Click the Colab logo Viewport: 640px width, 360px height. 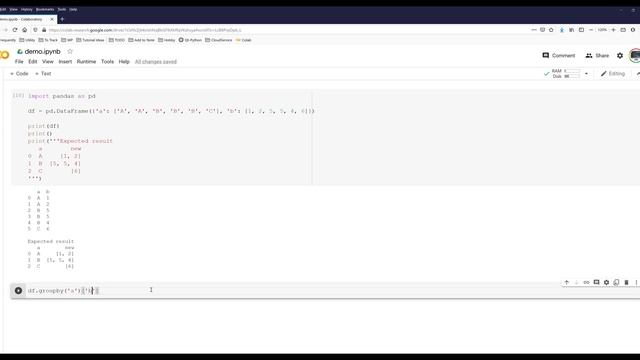coord(4,55)
